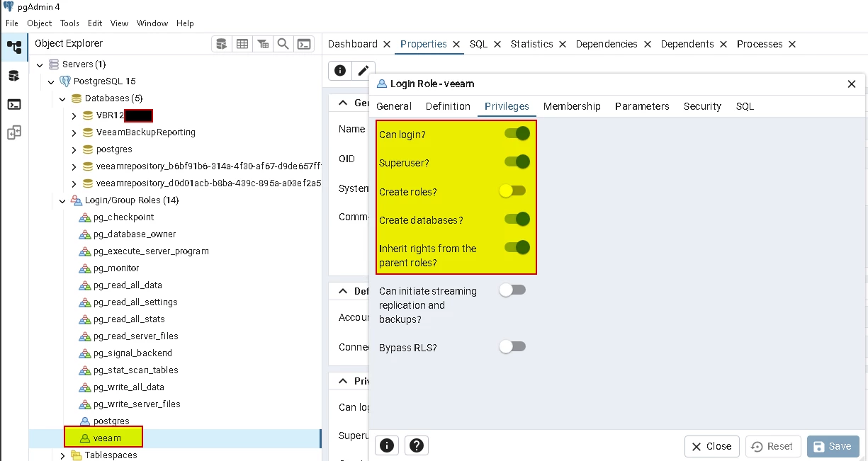Viewport: 868px width, 461px height.
Task: Close the Processes tab with its X
Action: [792, 44]
